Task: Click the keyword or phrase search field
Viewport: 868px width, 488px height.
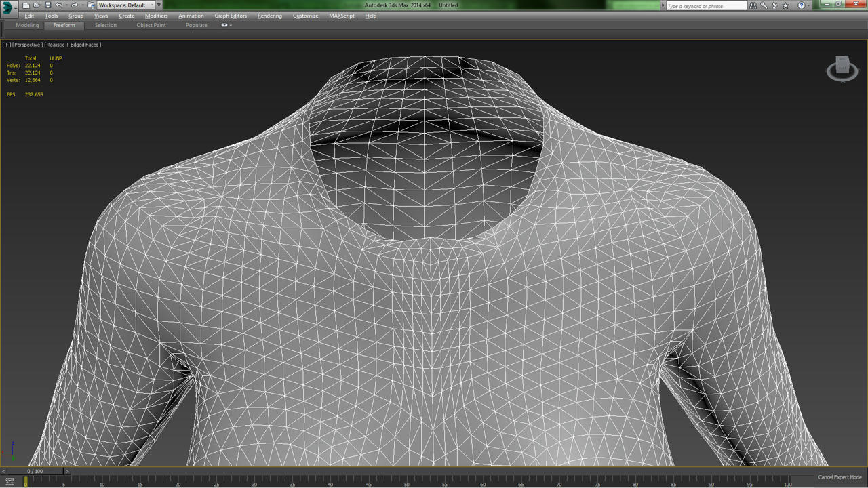Action: (706, 5)
